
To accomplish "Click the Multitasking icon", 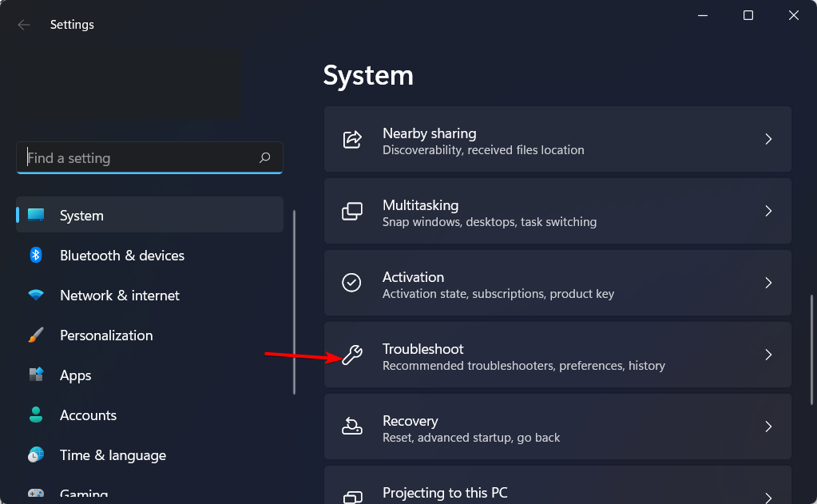I will coord(351,211).
